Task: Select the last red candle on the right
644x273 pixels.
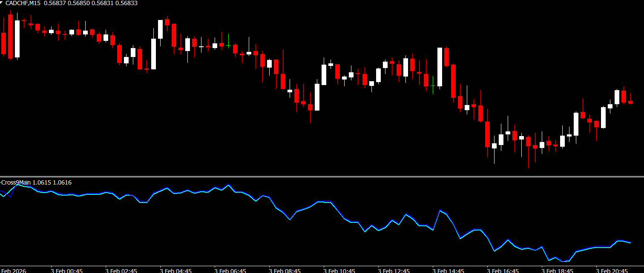Action: [x=630, y=102]
